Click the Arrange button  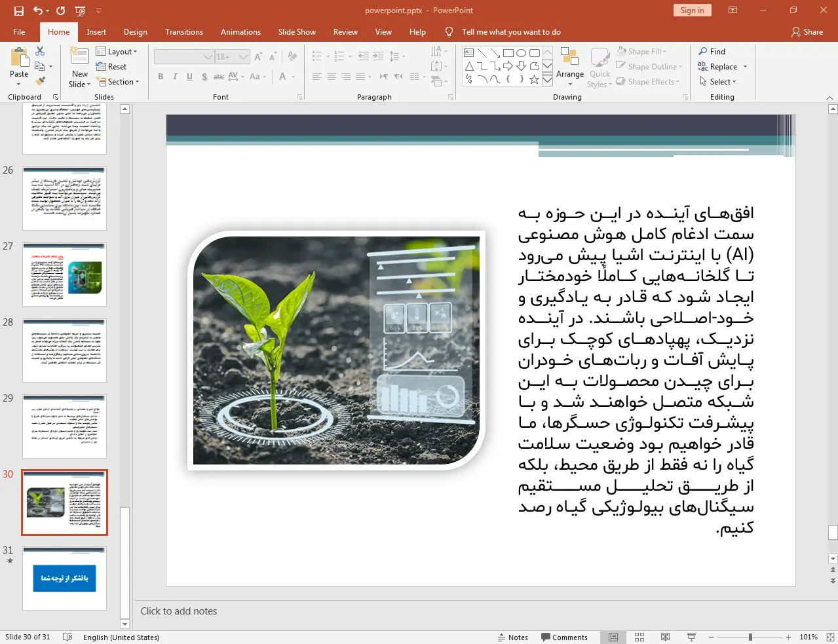pyautogui.click(x=570, y=67)
